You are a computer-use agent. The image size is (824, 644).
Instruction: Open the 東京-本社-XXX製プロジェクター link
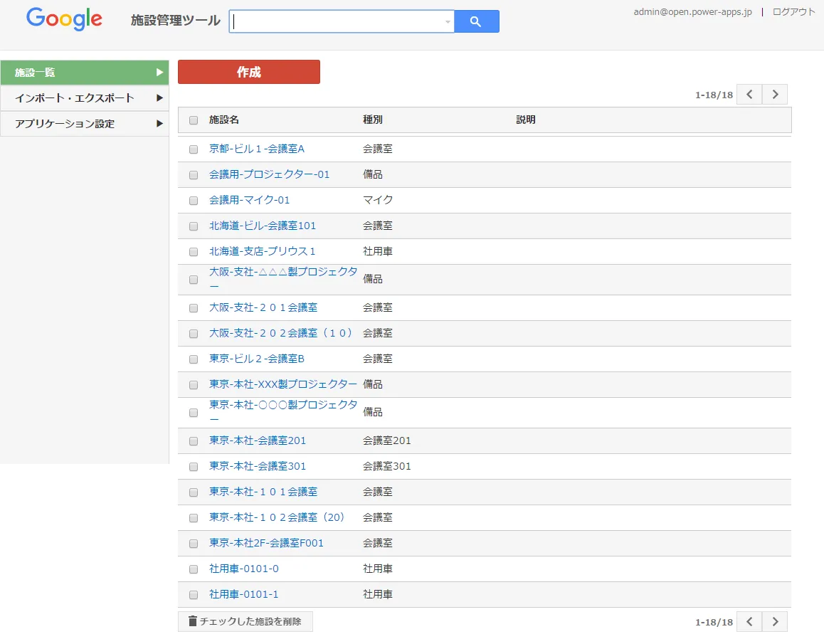point(282,384)
